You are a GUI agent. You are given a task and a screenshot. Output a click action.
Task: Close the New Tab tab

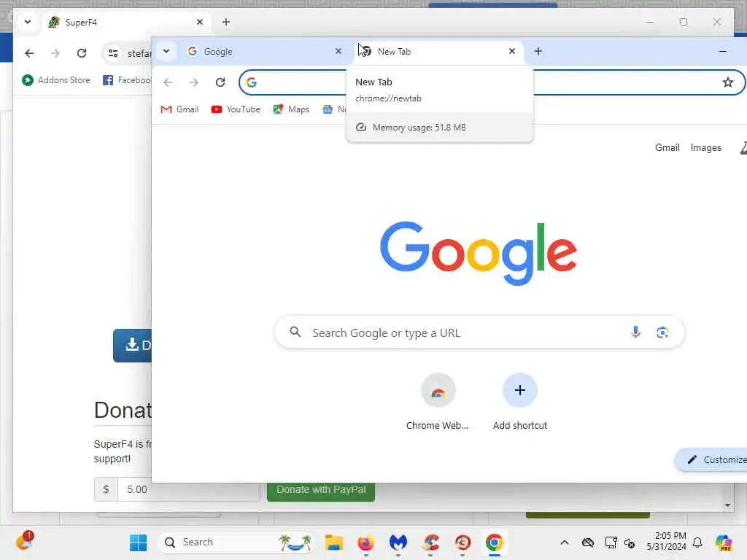511,51
